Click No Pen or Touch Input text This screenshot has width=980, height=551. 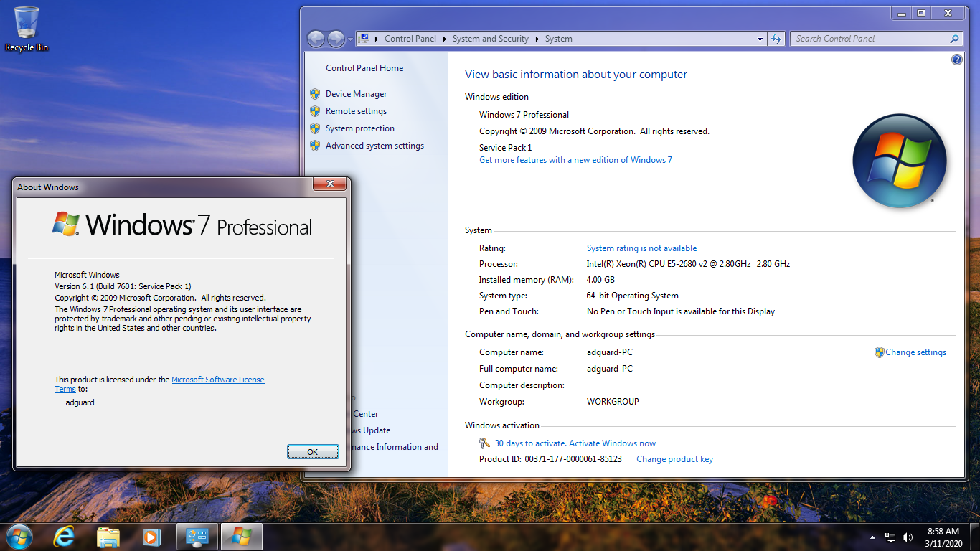[681, 311]
